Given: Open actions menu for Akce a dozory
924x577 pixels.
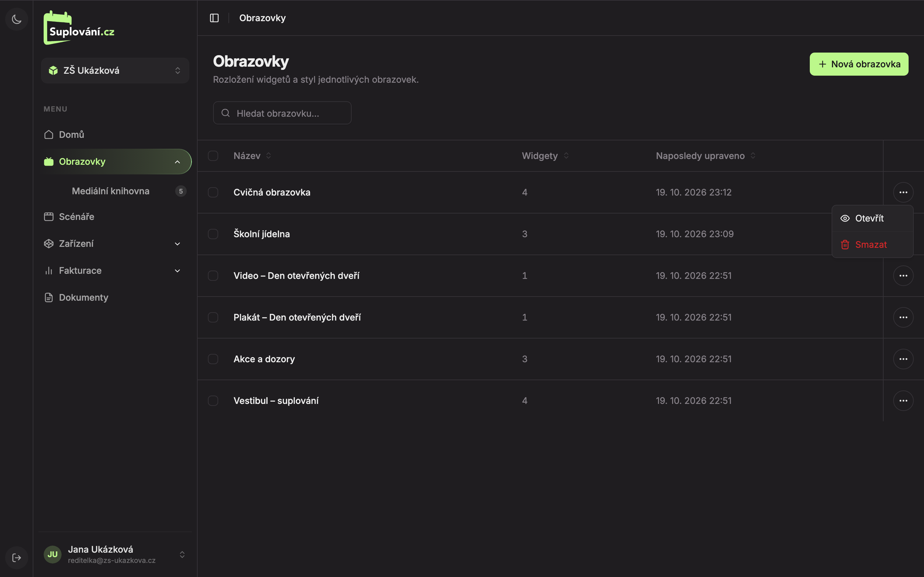Looking at the screenshot, I should (x=903, y=359).
